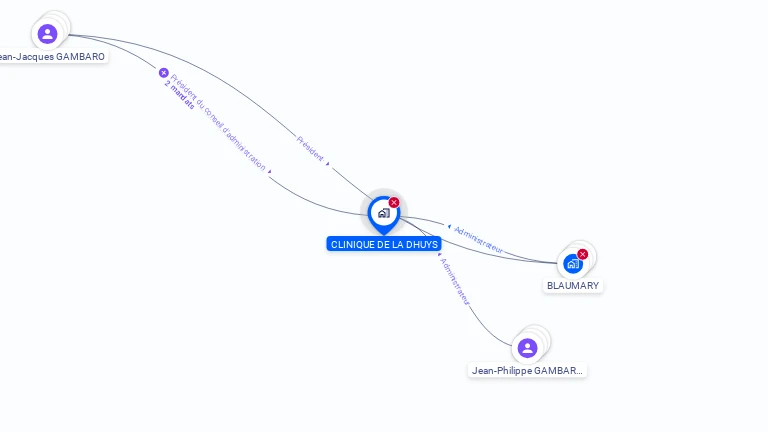768x432 pixels.
Task: Expand the 2 mandats relationship
Action: (180, 95)
